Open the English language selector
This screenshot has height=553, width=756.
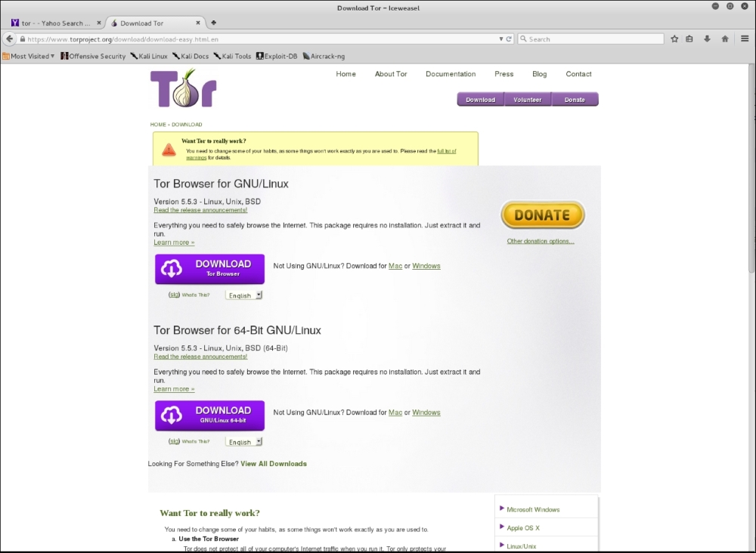tap(243, 295)
